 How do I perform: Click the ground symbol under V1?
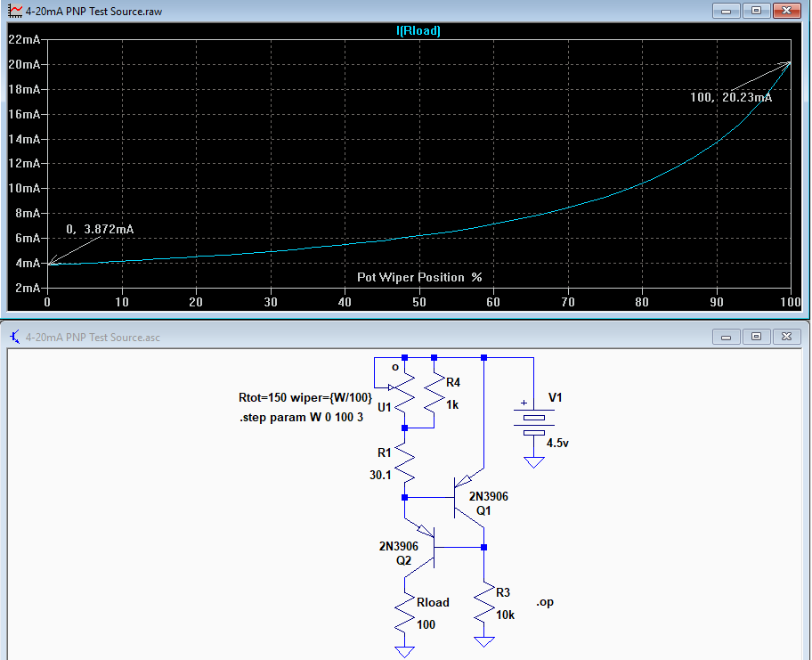534,462
